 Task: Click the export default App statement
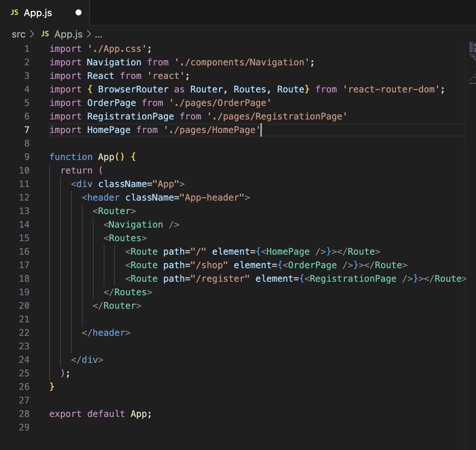100,414
